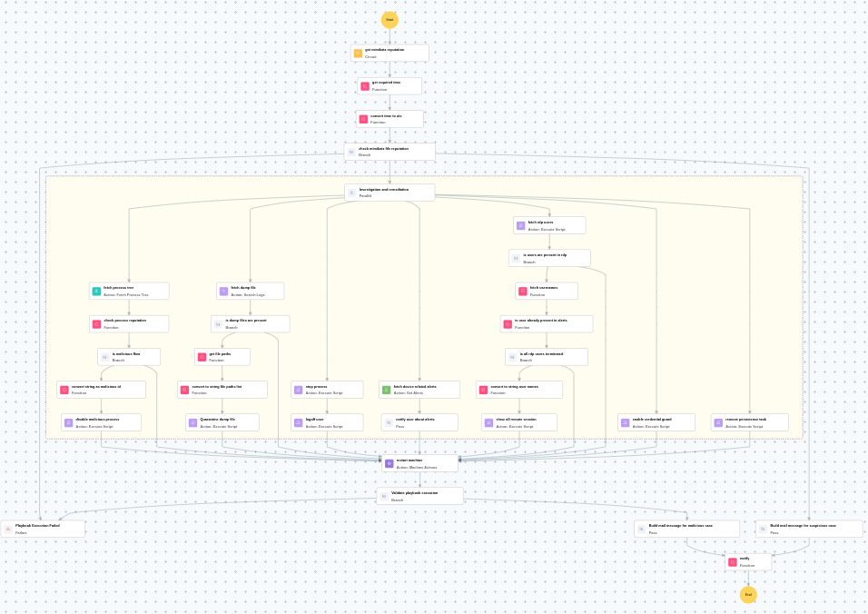Click the purple search icon on fetch dump file
This screenshot has height=614, width=868.
pos(223,292)
